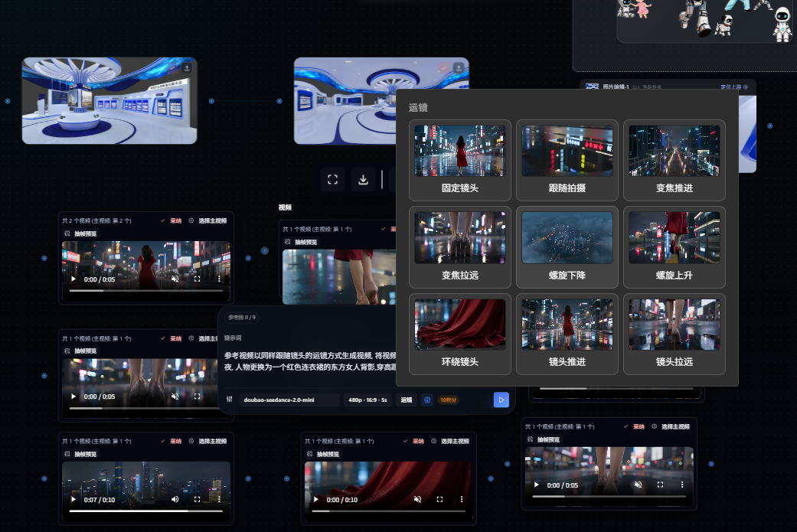This screenshot has width=797, height=532.
Task: Unmute the glitter heels close-up video
Action: coord(175,397)
